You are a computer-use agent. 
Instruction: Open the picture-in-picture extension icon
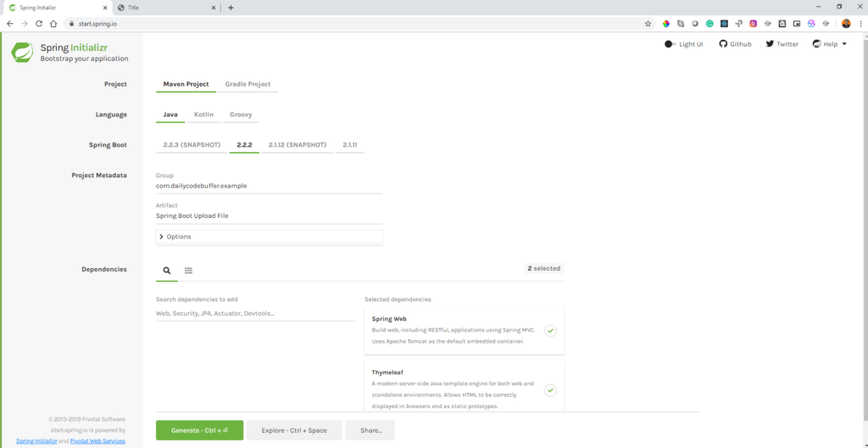[797, 24]
